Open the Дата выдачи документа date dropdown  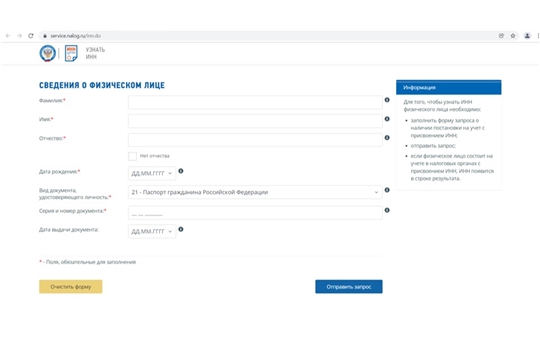click(152, 232)
